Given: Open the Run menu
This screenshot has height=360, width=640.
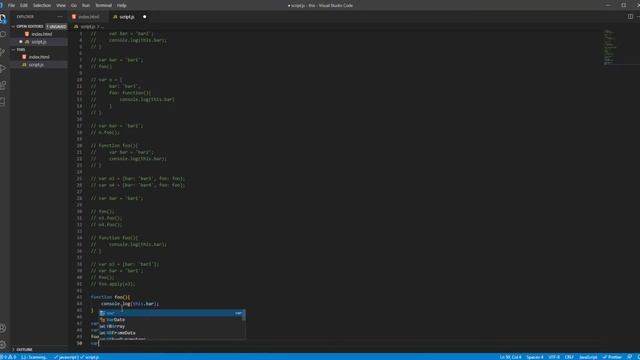Looking at the screenshot, I should [x=86, y=5].
